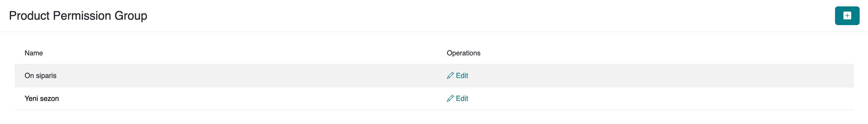Click the Product Permission Group page title
Image resolution: width=868 pixels, height=124 pixels.
pos(78,16)
